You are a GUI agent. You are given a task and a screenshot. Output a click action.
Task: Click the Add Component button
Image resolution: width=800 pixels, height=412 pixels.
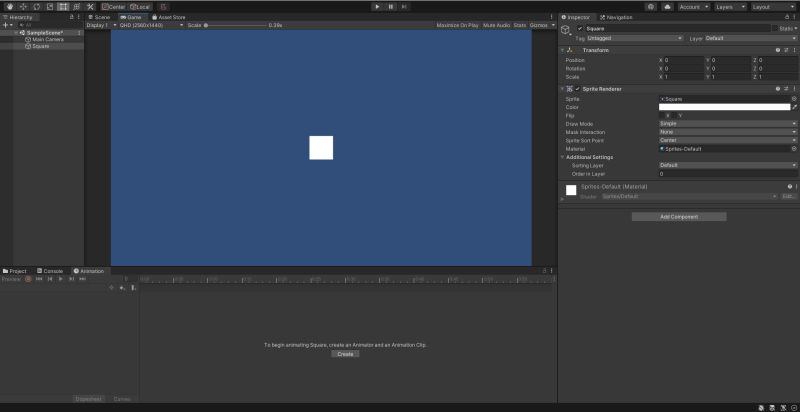(x=679, y=217)
